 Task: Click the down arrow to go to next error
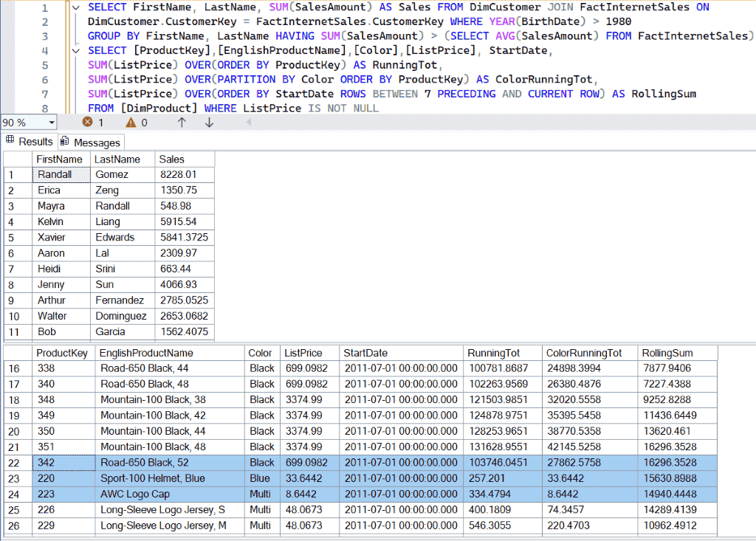pyautogui.click(x=210, y=123)
